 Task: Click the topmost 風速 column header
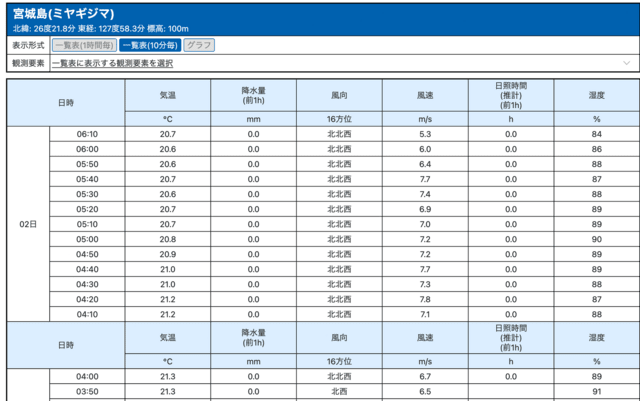(425, 95)
